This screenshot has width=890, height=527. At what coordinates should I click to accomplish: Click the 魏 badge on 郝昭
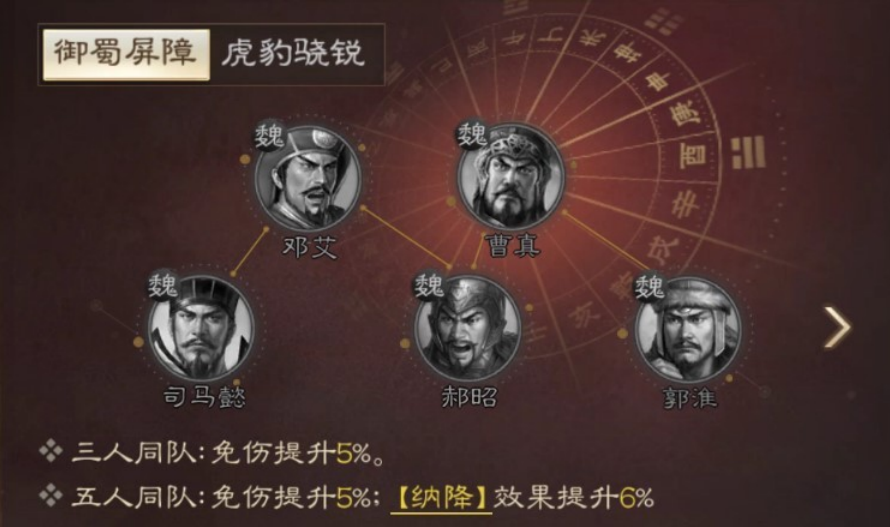pyautogui.click(x=429, y=285)
